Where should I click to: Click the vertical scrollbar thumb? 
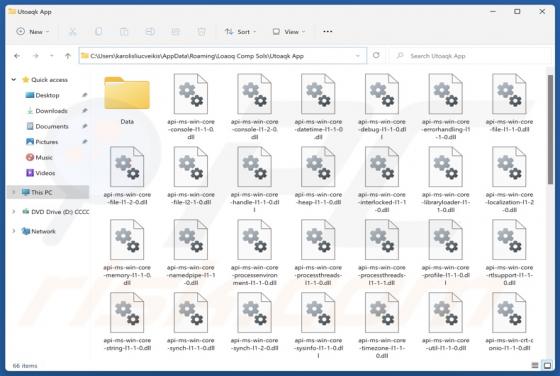coord(550,129)
